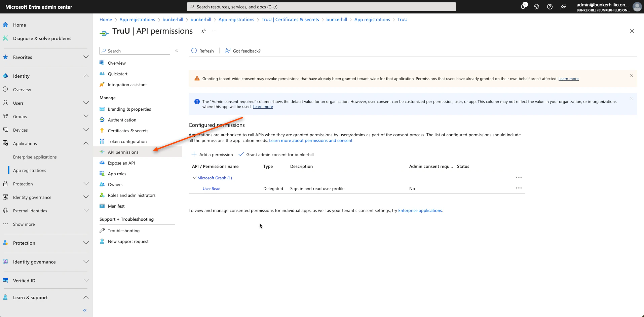Screen dimensions: 644x317
Task: Open New support request
Action: point(128,242)
